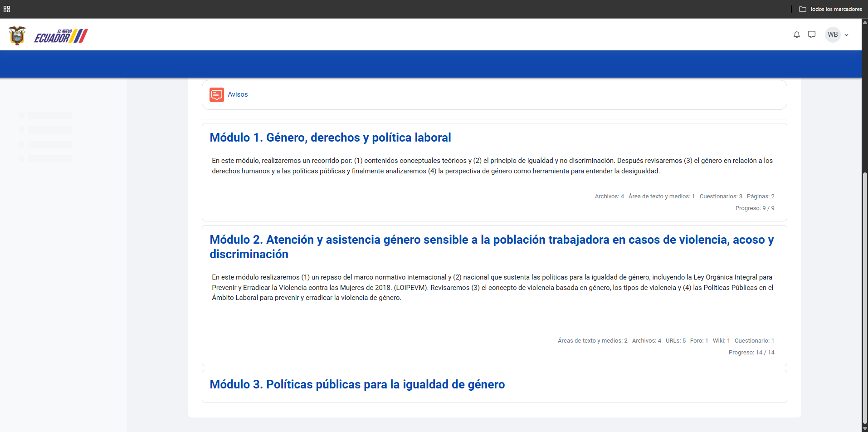Click the El Nuevo Ecuador logo
Screen dimensions: 868x432
(x=61, y=36)
